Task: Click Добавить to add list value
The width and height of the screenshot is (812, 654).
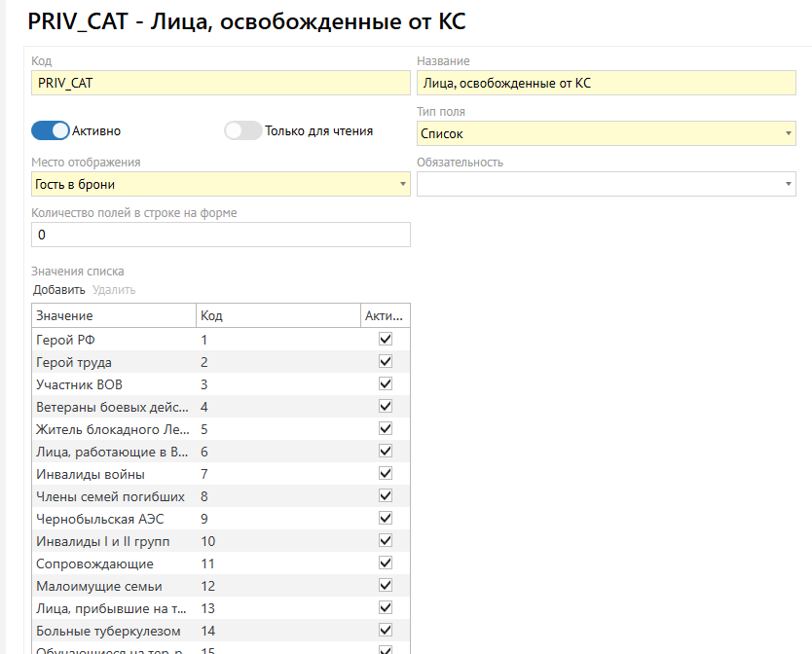Action: tap(58, 290)
